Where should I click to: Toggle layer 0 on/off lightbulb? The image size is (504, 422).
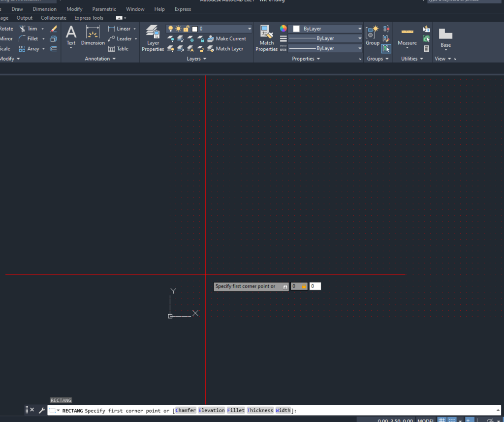click(x=171, y=29)
